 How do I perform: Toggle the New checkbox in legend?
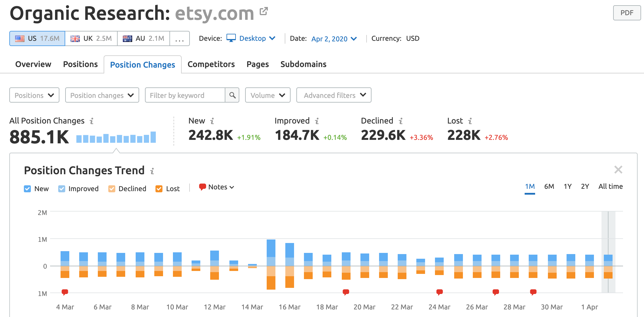[27, 189]
